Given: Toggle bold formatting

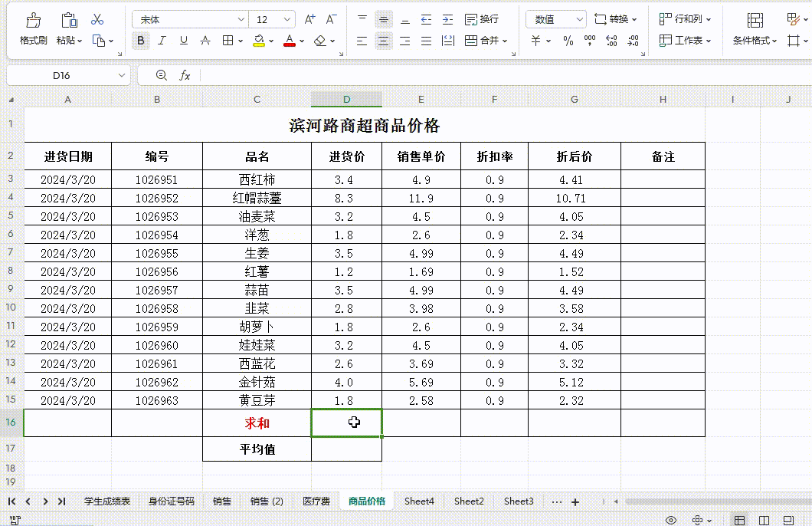Looking at the screenshot, I should click(x=140, y=41).
